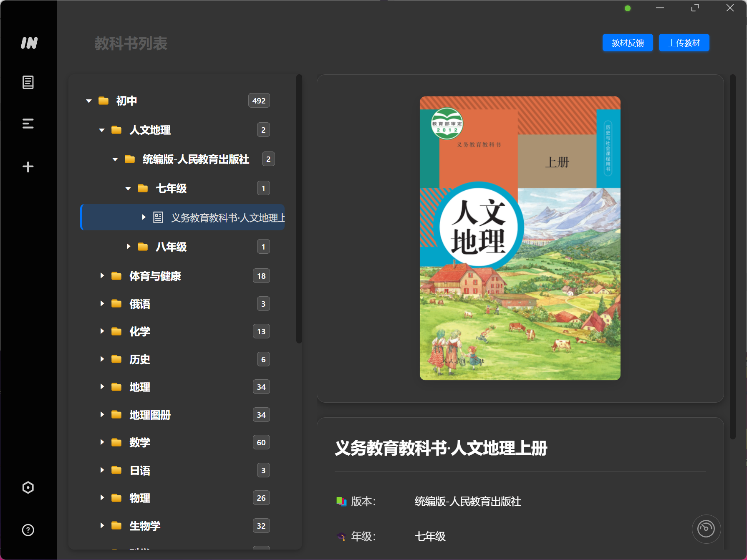Open settings hexagon icon in sidebar

[28, 487]
